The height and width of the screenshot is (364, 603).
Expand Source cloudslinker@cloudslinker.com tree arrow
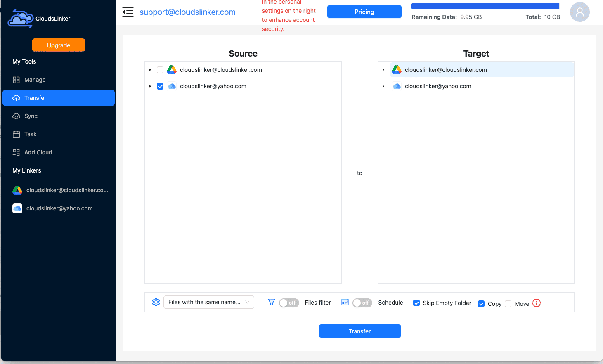150,70
